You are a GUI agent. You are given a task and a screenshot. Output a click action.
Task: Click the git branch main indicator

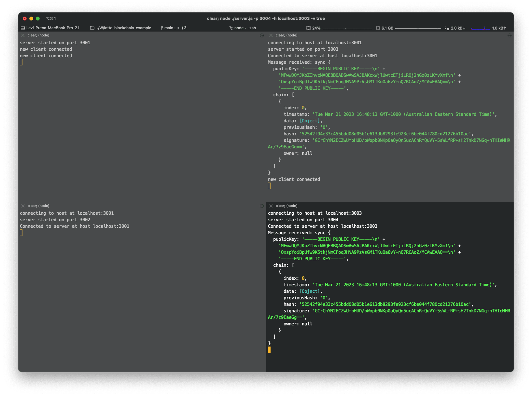(173, 28)
